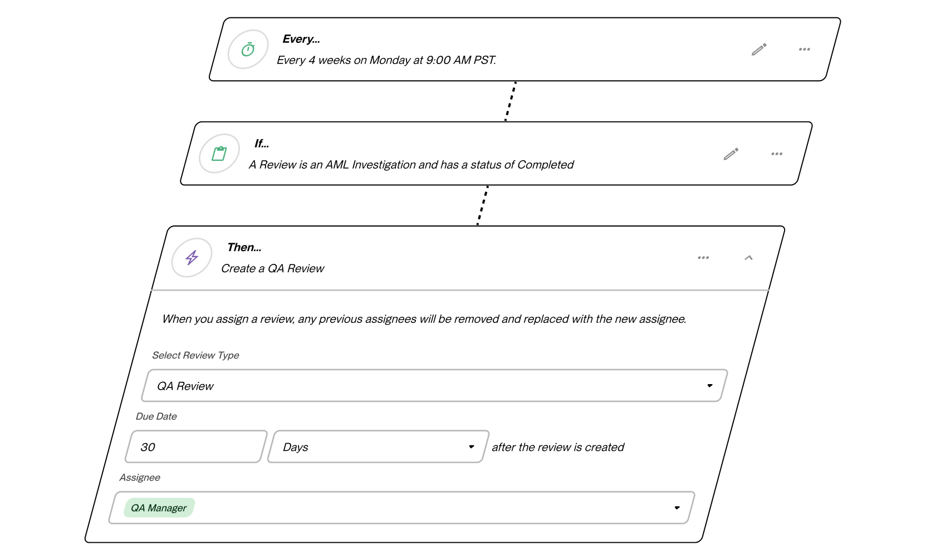This screenshot has width=926, height=560.
Task: Click the Then... card title
Action: click(244, 247)
